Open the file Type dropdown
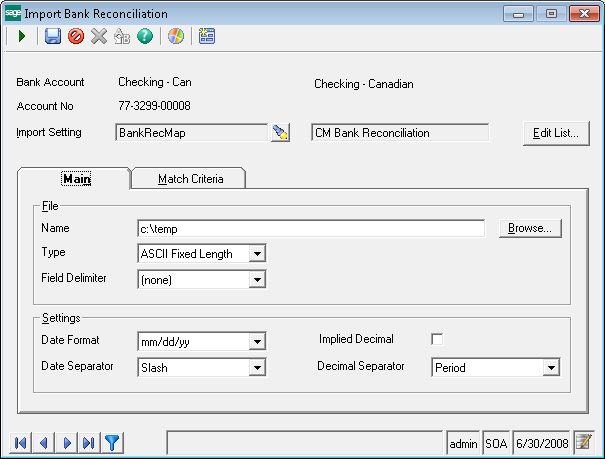This screenshot has width=605, height=459. [257, 254]
